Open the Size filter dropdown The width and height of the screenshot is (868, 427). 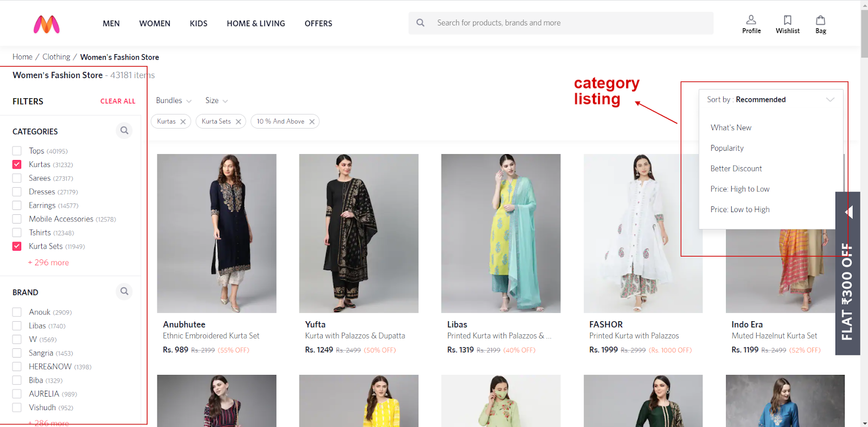click(x=216, y=100)
